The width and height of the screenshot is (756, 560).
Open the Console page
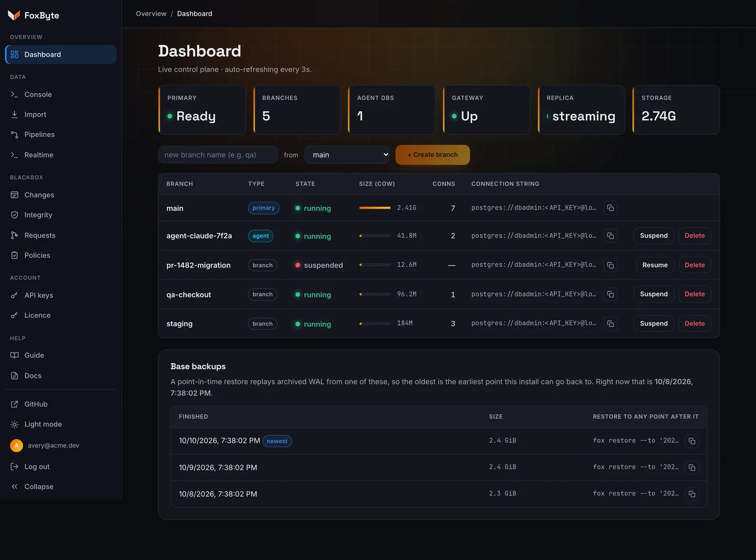60,94
